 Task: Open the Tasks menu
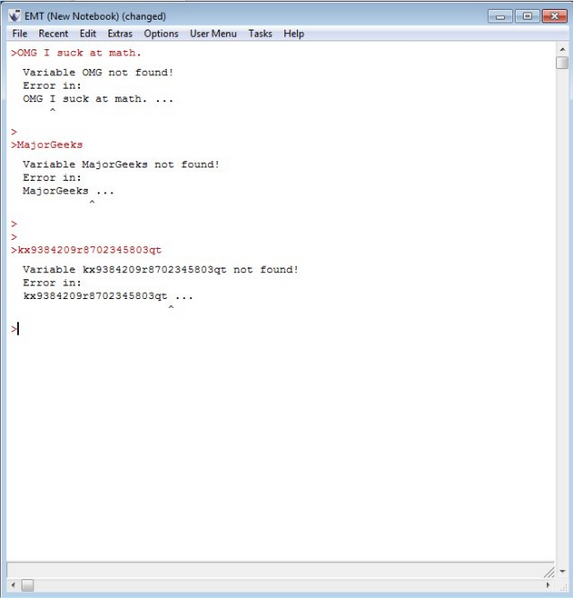[x=260, y=34]
